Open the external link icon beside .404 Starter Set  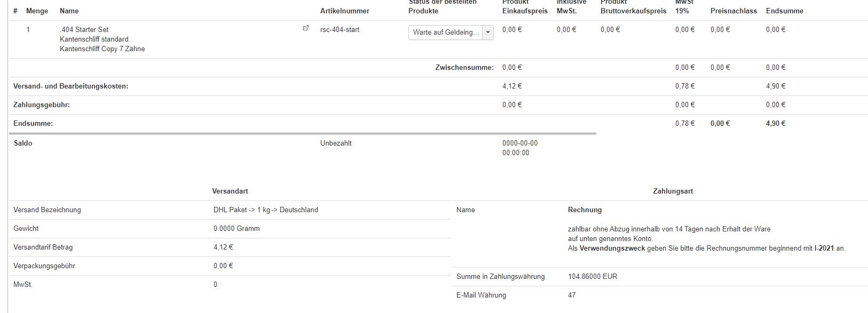[306, 28]
